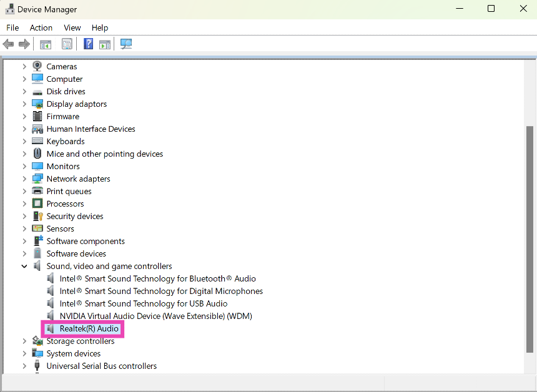Screen dimensions: 537x392
Task: Click the Forward arrow toolbar icon
Action: click(x=24, y=44)
